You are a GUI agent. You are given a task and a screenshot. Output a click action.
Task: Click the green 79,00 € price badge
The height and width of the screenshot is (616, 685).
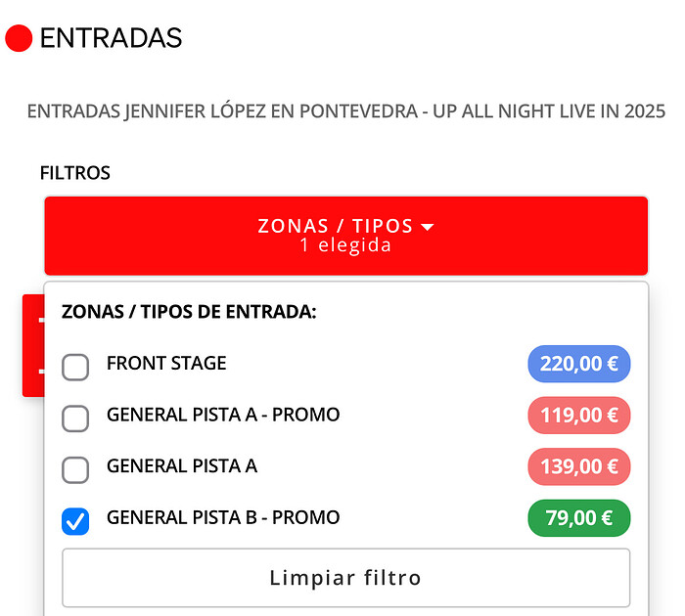pyautogui.click(x=579, y=518)
